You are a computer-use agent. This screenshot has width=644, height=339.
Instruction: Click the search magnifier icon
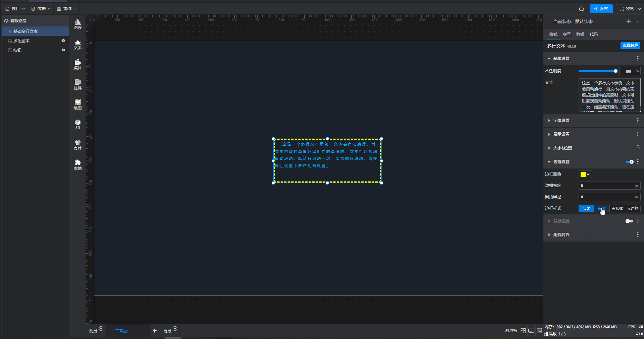(x=581, y=9)
